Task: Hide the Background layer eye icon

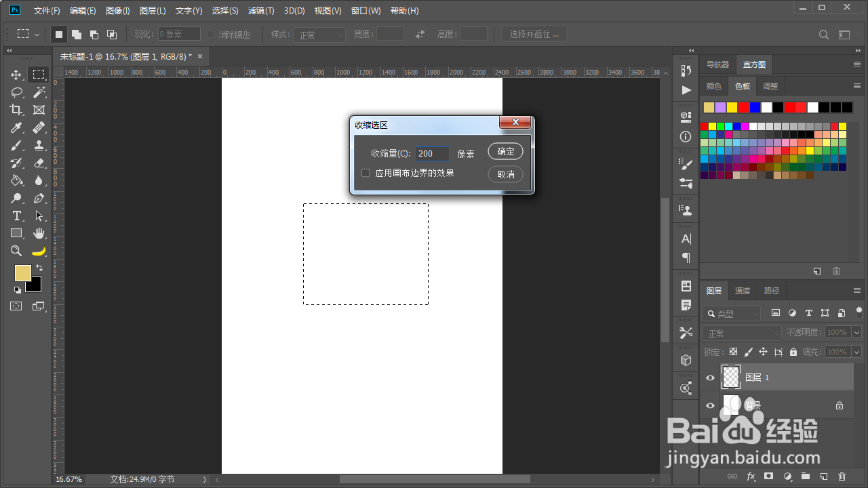Action: pyautogui.click(x=710, y=405)
